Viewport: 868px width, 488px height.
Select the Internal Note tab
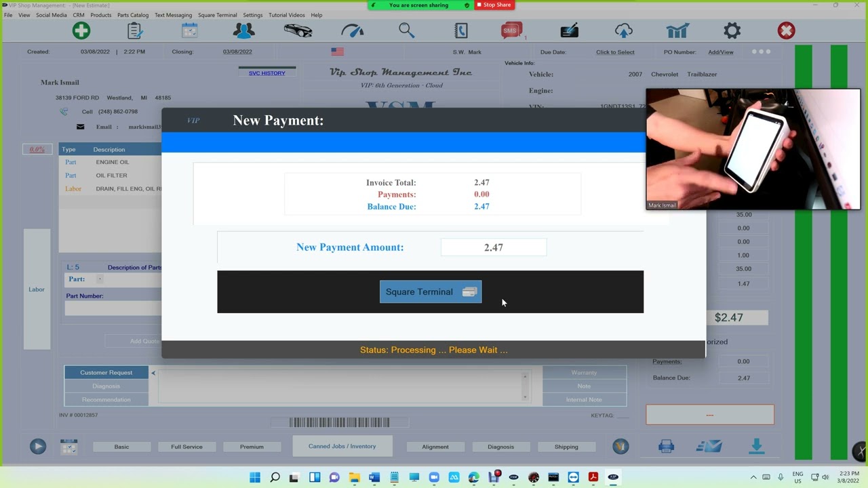click(x=584, y=400)
